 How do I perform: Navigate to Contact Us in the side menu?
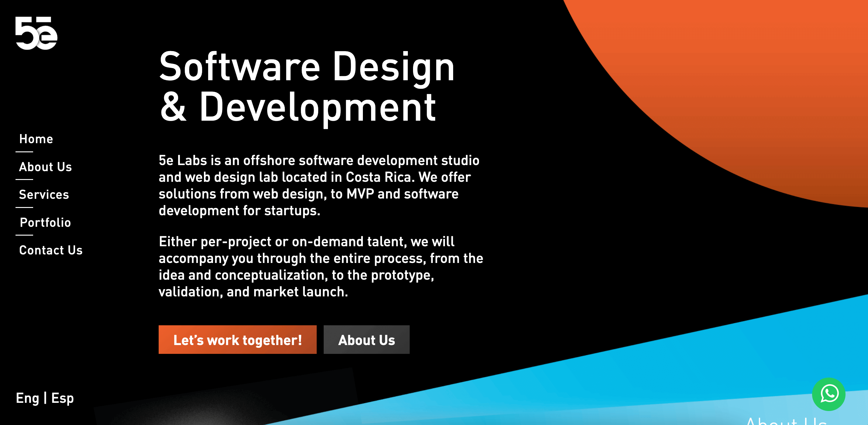pyautogui.click(x=51, y=250)
